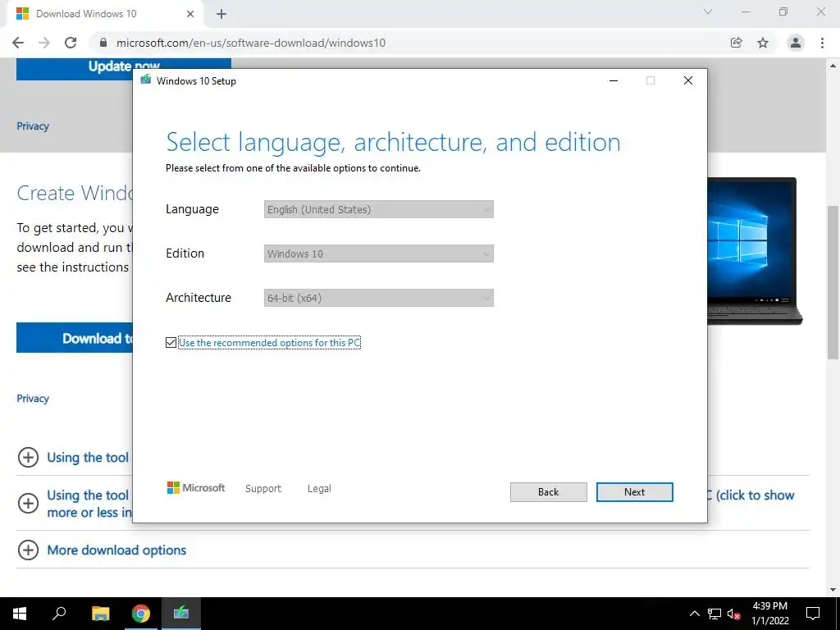This screenshot has width=840, height=630.
Task: Open Privacy link below Update now
Action: 33,126
